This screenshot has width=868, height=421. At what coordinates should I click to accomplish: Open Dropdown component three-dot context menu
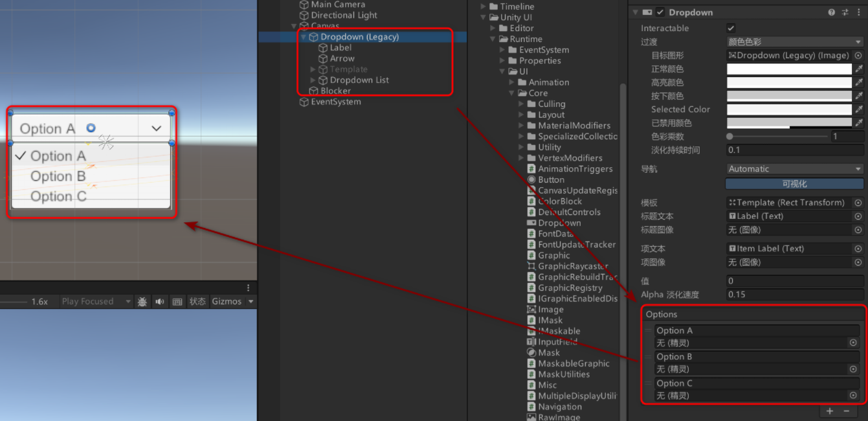tap(858, 12)
